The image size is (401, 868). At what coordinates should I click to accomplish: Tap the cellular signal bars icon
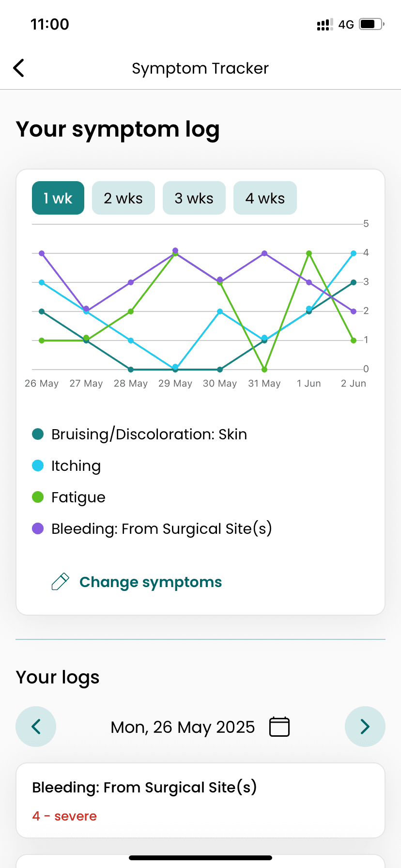(x=324, y=25)
